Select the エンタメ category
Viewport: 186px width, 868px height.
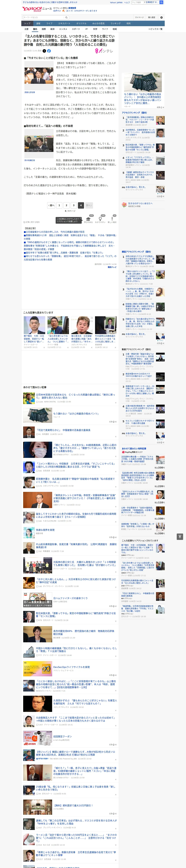pyautogui.click(x=63, y=29)
